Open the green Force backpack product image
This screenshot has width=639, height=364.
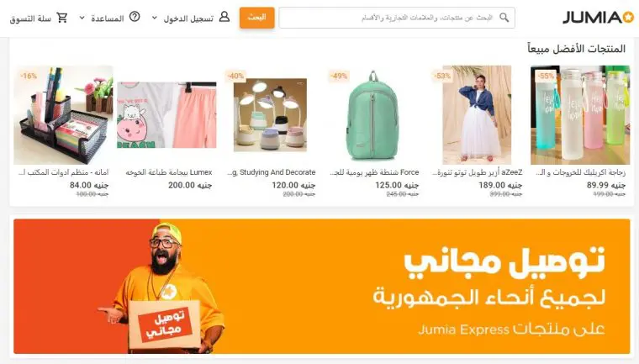(x=373, y=115)
